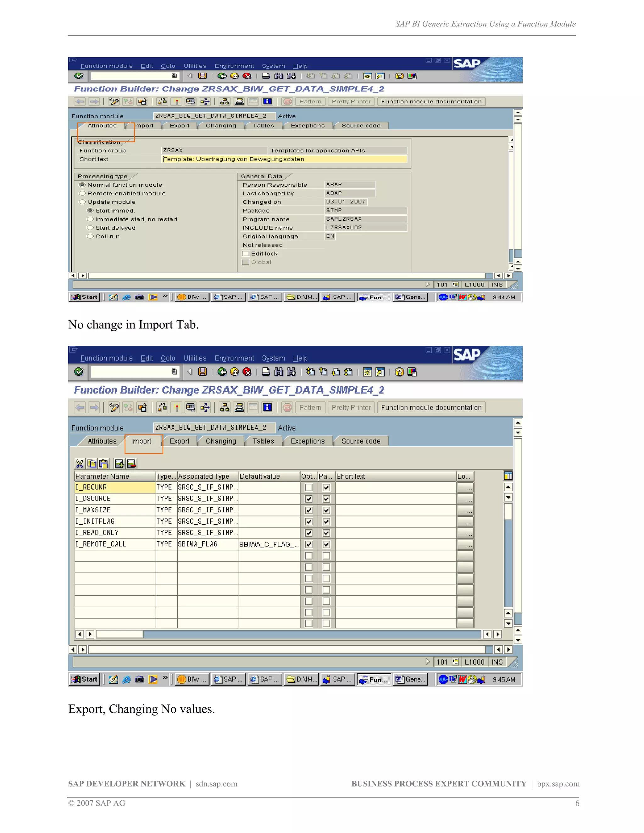Click Print icon in lower window toolbar
This screenshot has width=644, height=833.
click(266, 372)
